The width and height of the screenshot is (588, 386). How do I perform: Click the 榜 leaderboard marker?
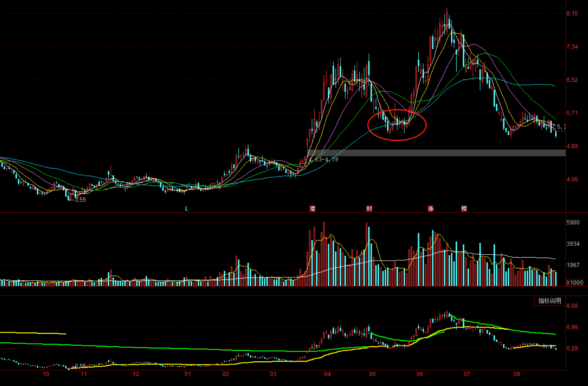[464, 209]
